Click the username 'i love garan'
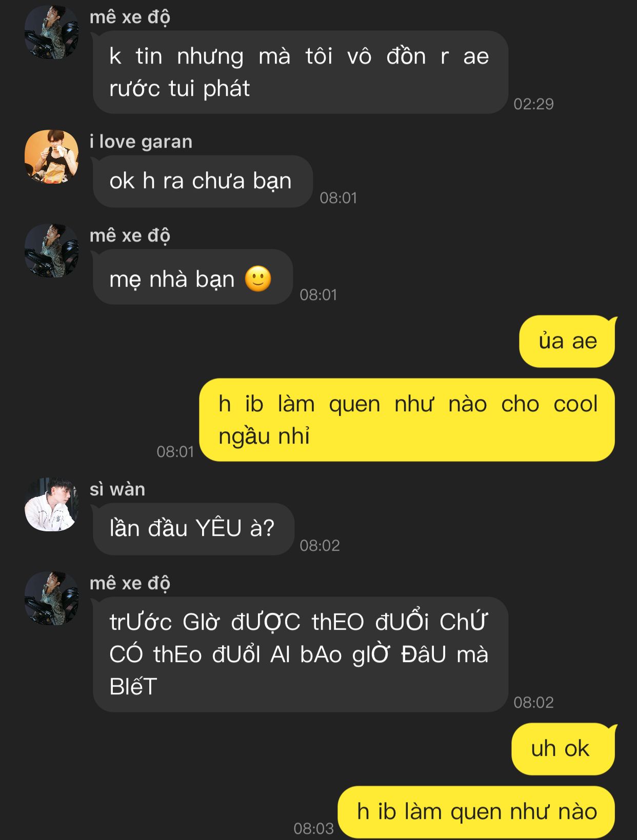The image size is (637, 840). coord(141,142)
